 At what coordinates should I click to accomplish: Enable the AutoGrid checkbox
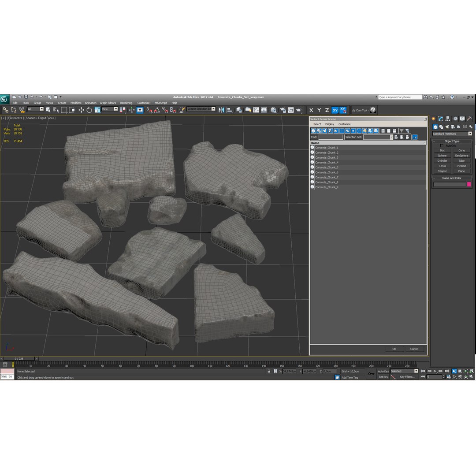[x=442, y=146]
